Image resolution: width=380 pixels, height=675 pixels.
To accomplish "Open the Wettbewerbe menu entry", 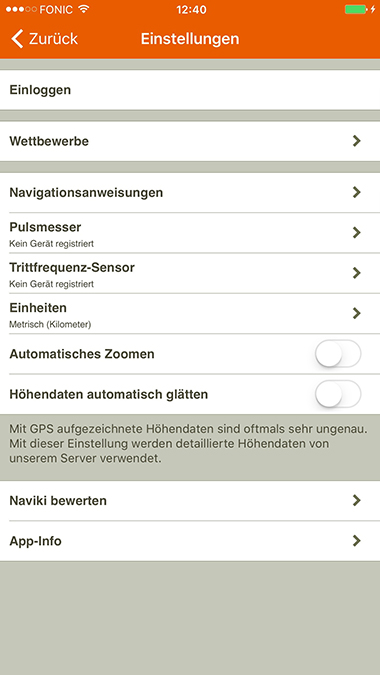I will [190, 141].
